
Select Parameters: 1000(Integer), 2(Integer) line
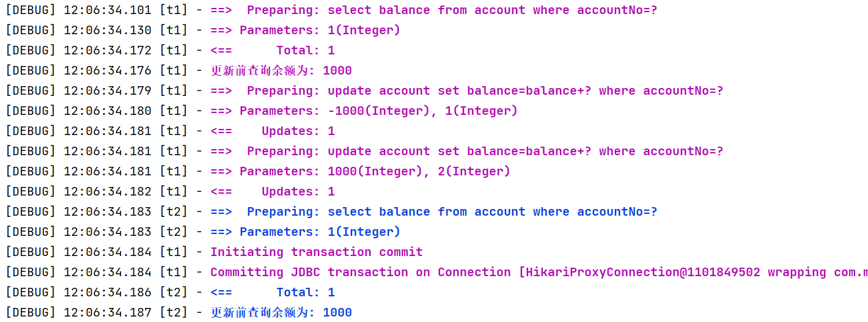257,172
